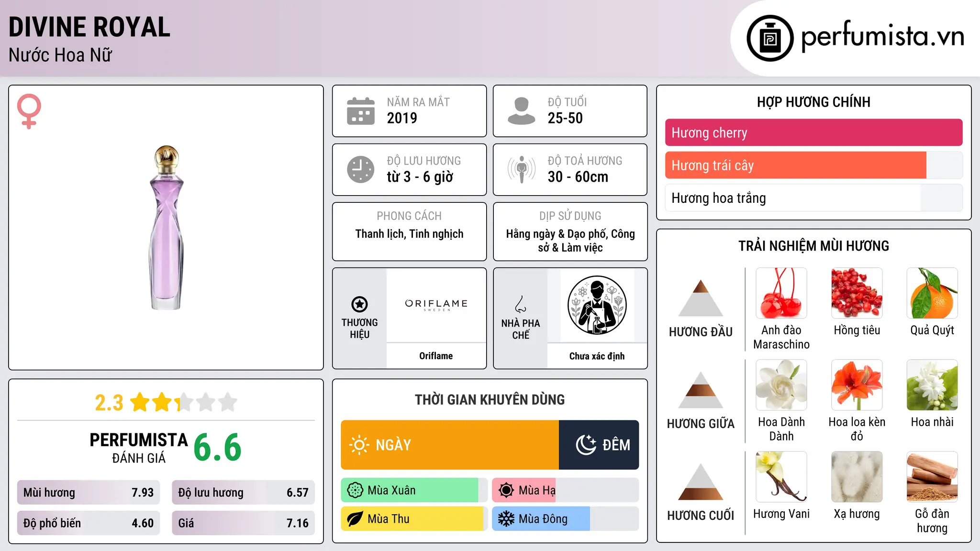Image resolution: width=980 pixels, height=551 pixels.
Task: Click the Mùa Xuân season bar
Action: 414,490
